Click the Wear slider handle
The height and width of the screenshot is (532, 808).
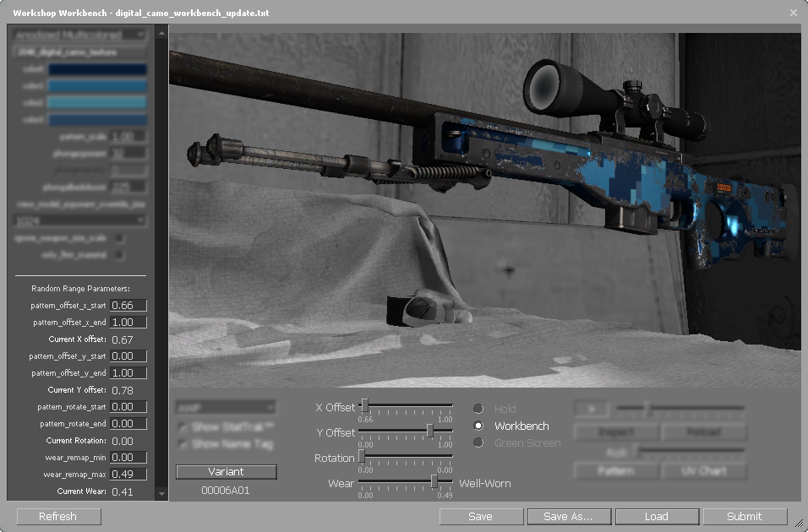(x=434, y=481)
